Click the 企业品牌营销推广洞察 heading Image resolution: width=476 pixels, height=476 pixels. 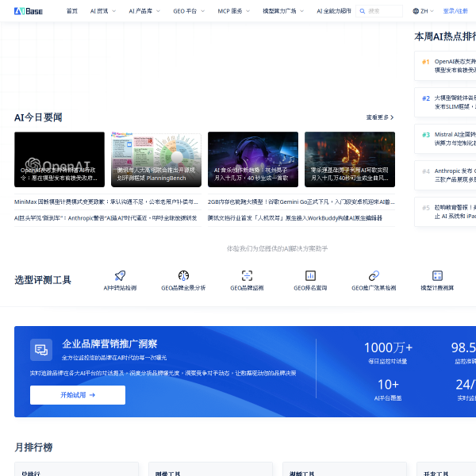tap(109, 344)
